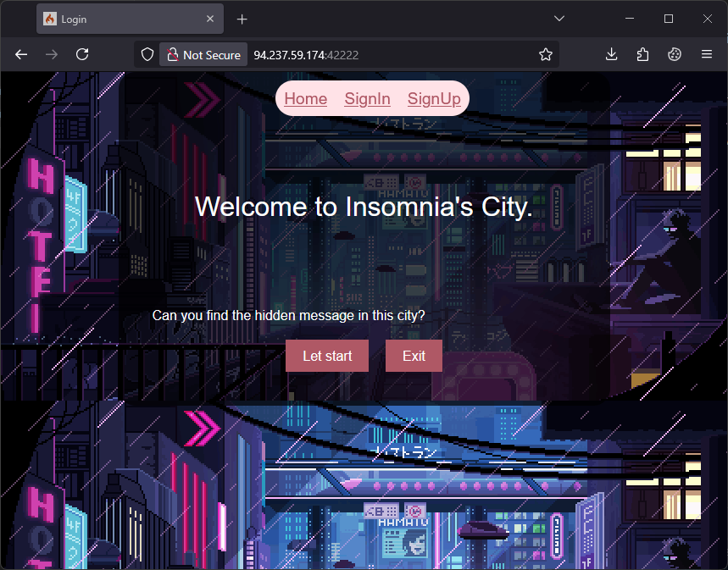Close the Login tab
Screen dimensions: 728x570
[210, 19]
